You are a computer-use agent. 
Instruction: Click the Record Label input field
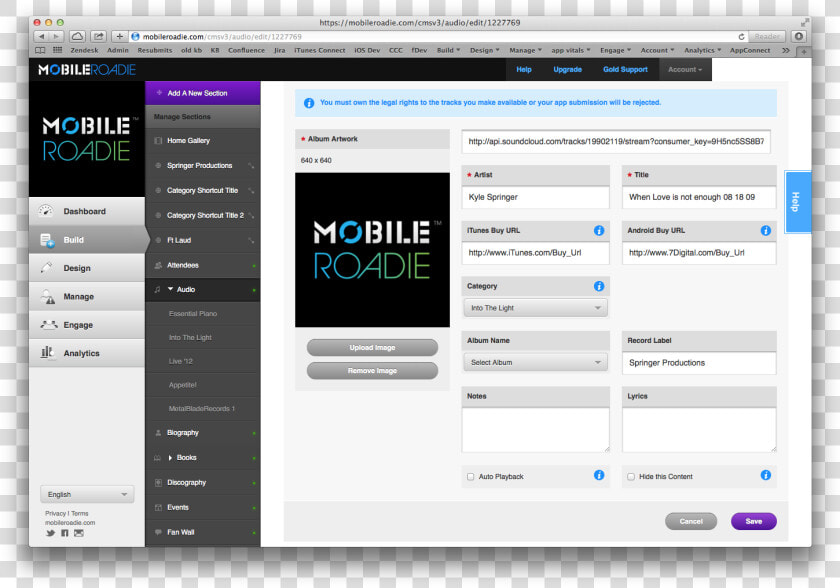click(x=699, y=363)
